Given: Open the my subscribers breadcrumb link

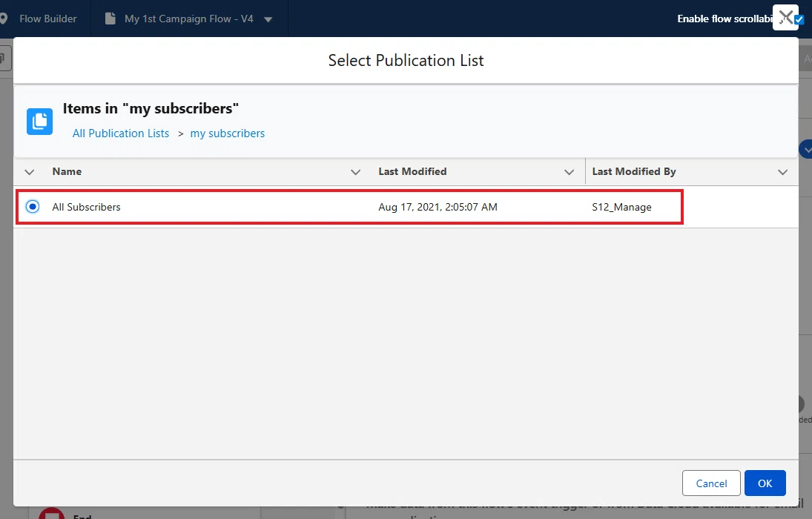Looking at the screenshot, I should tap(228, 133).
